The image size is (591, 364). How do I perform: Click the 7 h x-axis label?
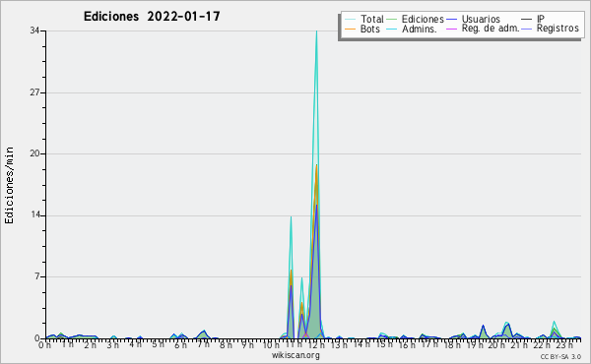point(203,344)
